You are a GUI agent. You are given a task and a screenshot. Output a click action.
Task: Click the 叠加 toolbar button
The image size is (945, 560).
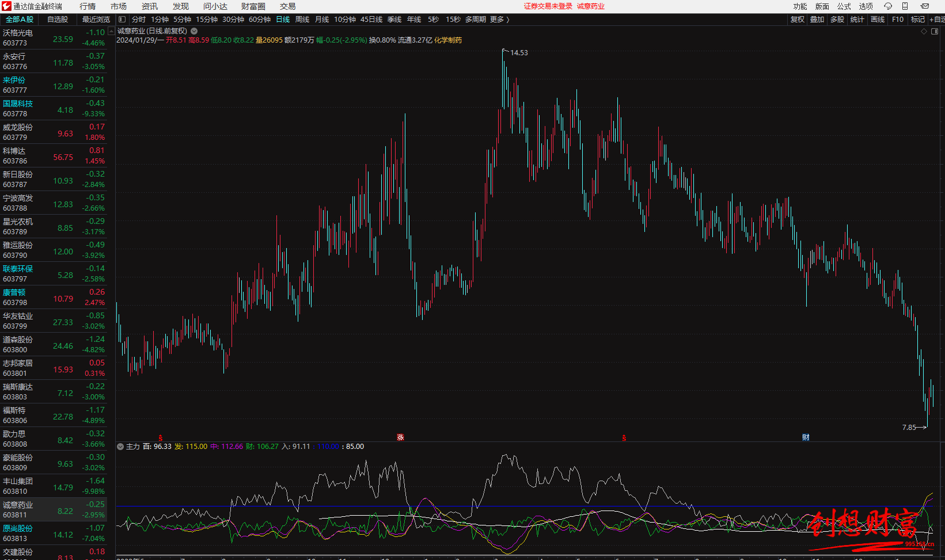[x=817, y=20]
